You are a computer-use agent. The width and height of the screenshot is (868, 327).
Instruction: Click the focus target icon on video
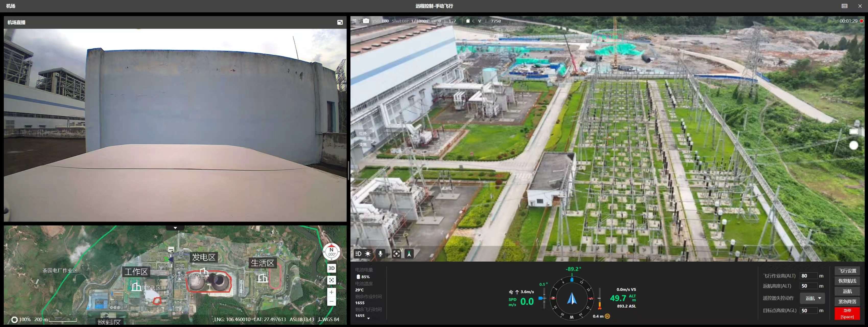[x=397, y=254]
